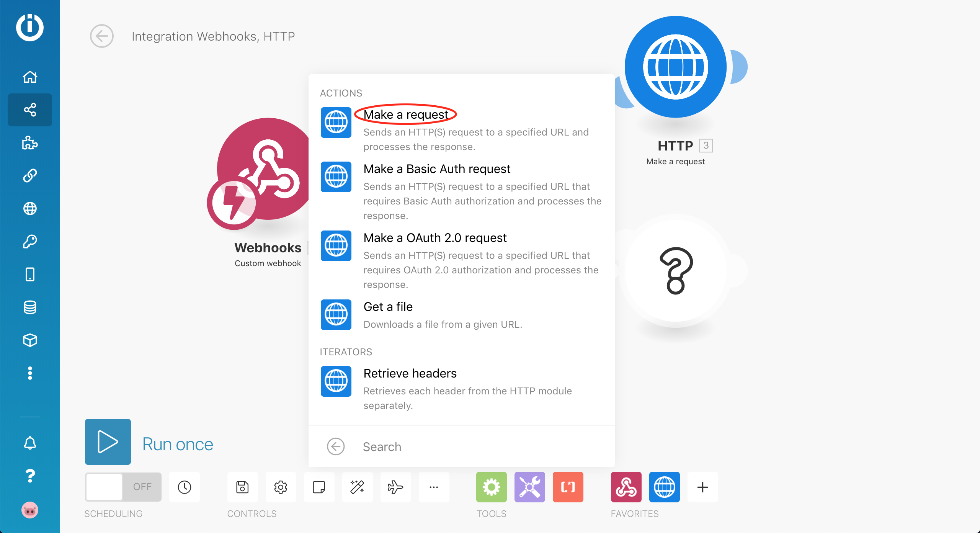Image resolution: width=980 pixels, height=533 pixels.
Task: Open the Text parser red brackets tool
Action: tap(568, 487)
